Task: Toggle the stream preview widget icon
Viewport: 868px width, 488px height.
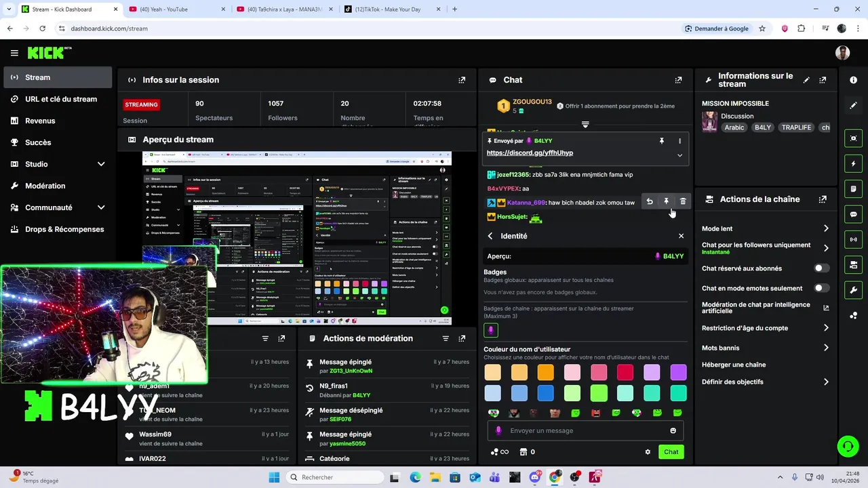Action: pyautogui.click(x=853, y=138)
